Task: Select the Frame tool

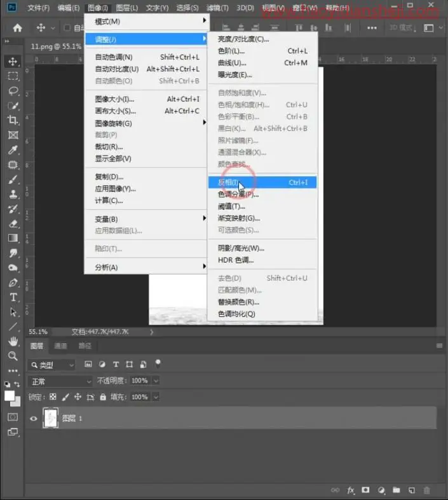Action: pos(13,135)
